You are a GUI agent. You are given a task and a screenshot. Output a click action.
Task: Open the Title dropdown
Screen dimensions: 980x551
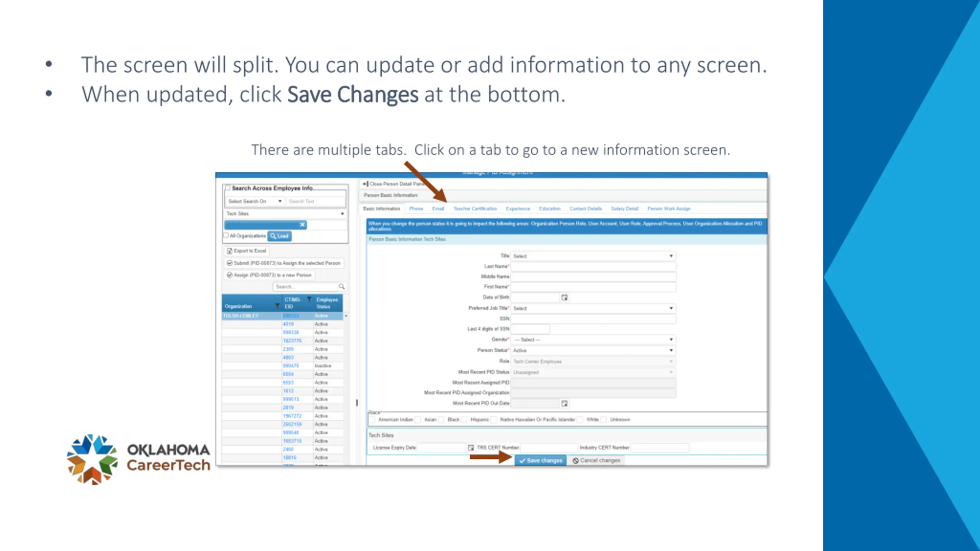(x=593, y=256)
